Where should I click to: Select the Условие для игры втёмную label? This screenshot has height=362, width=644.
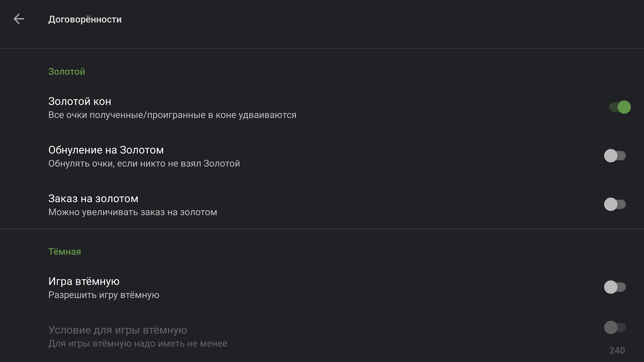click(x=117, y=330)
